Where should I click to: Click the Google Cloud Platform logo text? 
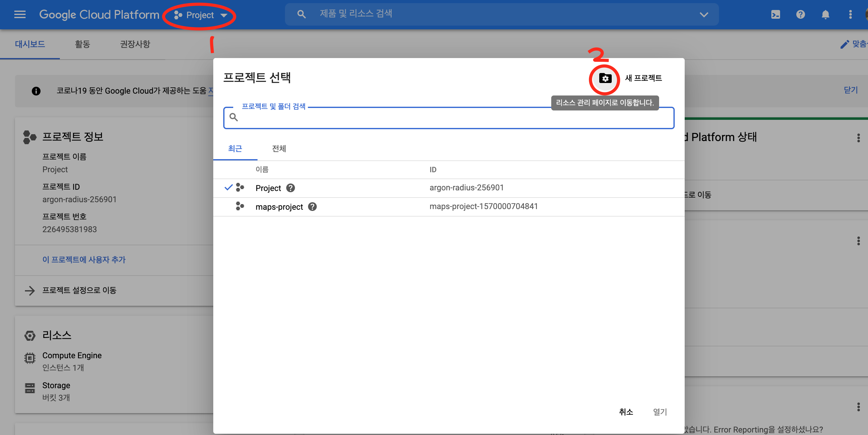[99, 14]
